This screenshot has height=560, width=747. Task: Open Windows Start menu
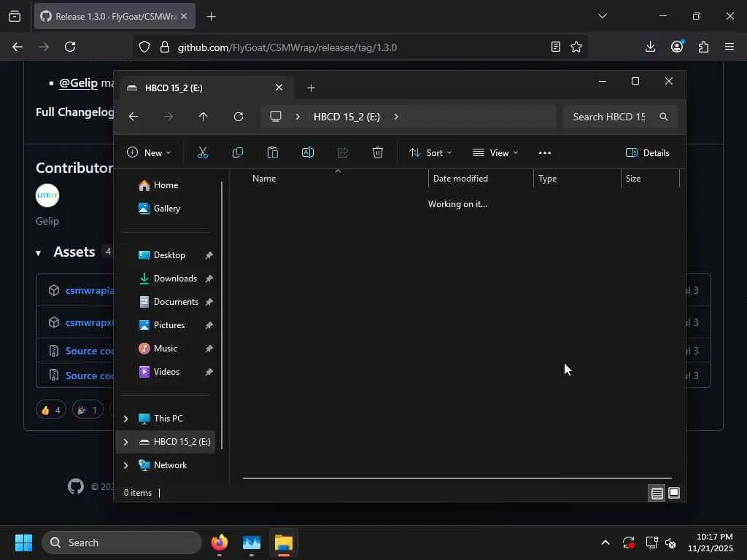click(23, 542)
